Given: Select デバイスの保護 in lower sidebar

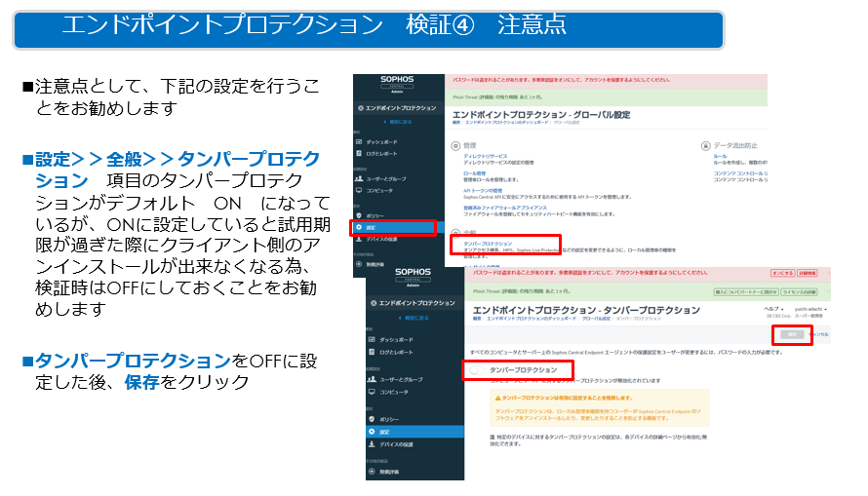Looking at the screenshot, I should click(x=396, y=444).
